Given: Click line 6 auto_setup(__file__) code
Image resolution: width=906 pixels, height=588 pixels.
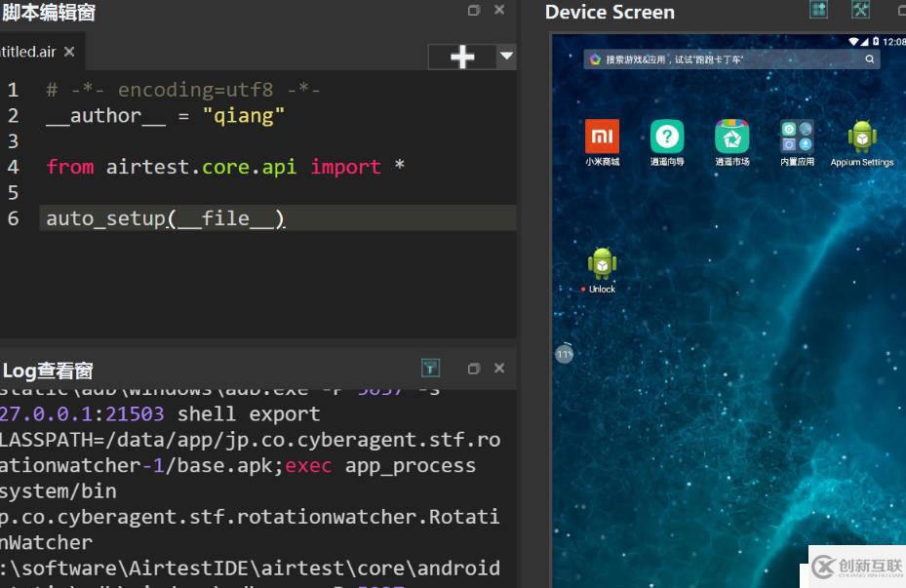Looking at the screenshot, I should click(166, 218).
